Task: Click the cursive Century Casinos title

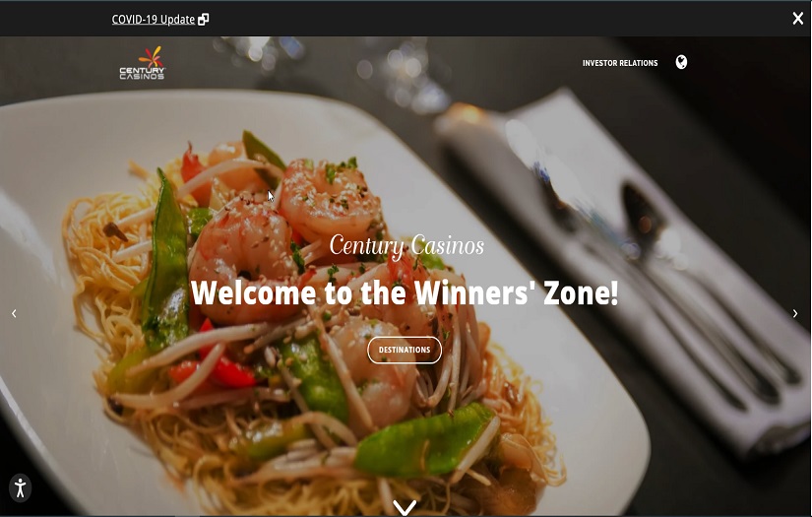Action: click(x=406, y=245)
